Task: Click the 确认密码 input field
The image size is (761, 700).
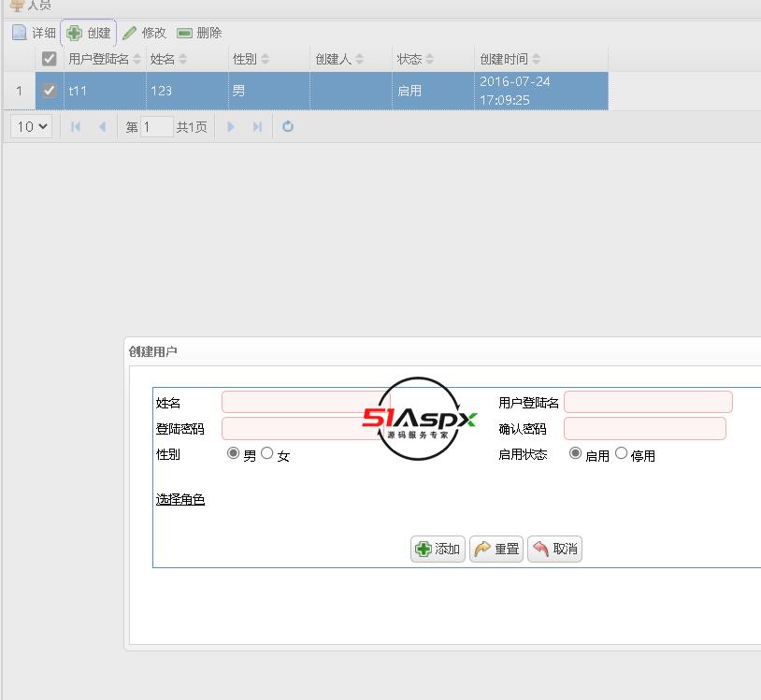Action: pos(644,428)
